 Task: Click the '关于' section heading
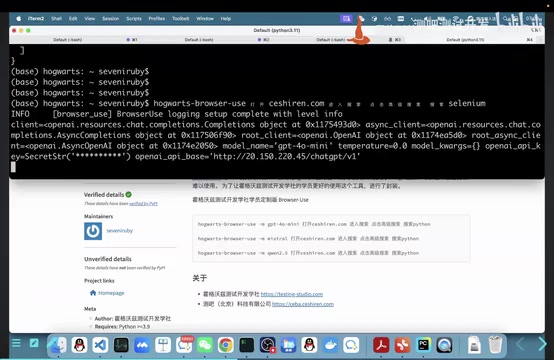tap(200, 278)
